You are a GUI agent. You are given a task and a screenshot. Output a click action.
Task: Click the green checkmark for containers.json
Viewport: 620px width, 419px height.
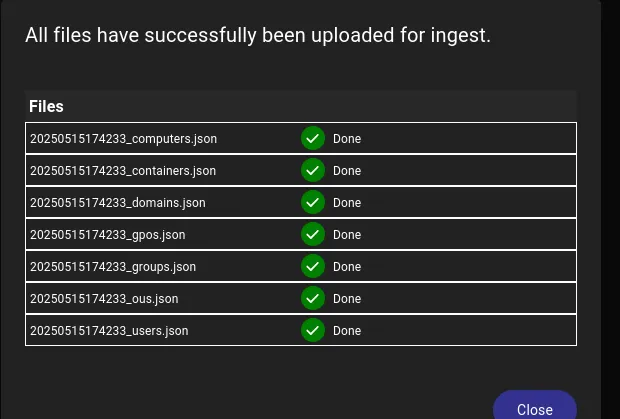point(313,170)
